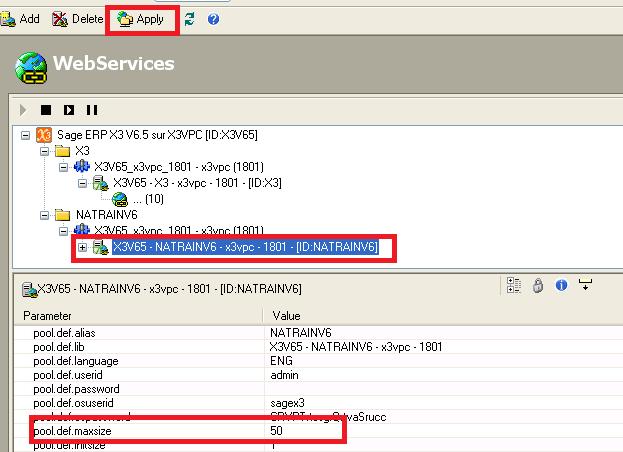Click the WebServices globe logo icon
Screen dimensions: 623x452
[31, 68]
